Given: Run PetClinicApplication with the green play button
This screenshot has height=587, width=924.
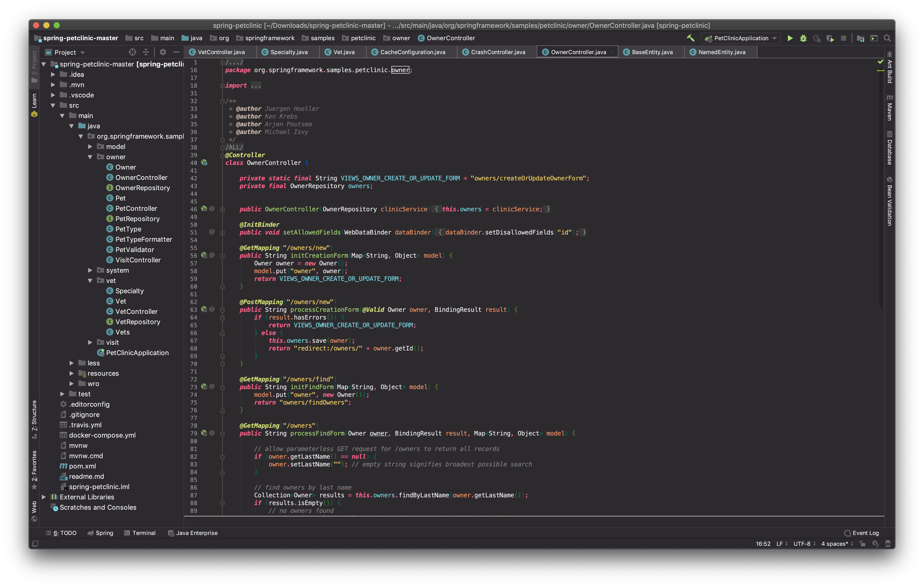Looking at the screenshot, I should pos(790,38).
